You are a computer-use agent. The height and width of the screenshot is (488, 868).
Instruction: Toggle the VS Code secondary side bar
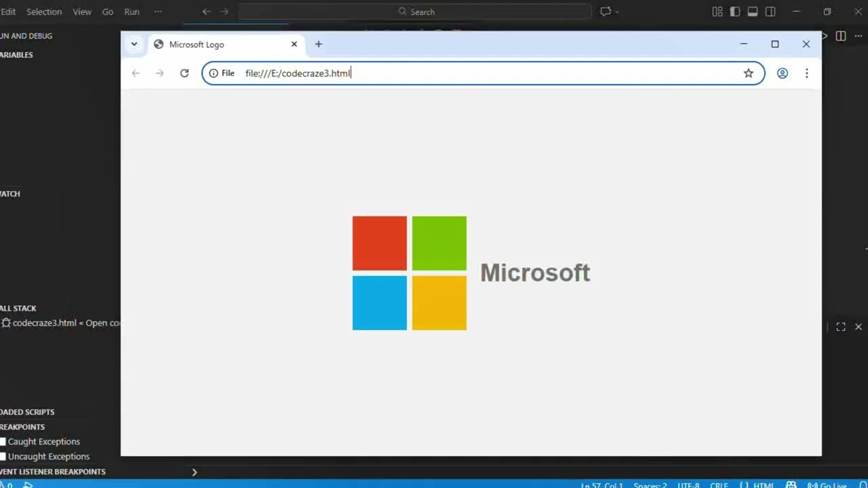tap(770, 12)
